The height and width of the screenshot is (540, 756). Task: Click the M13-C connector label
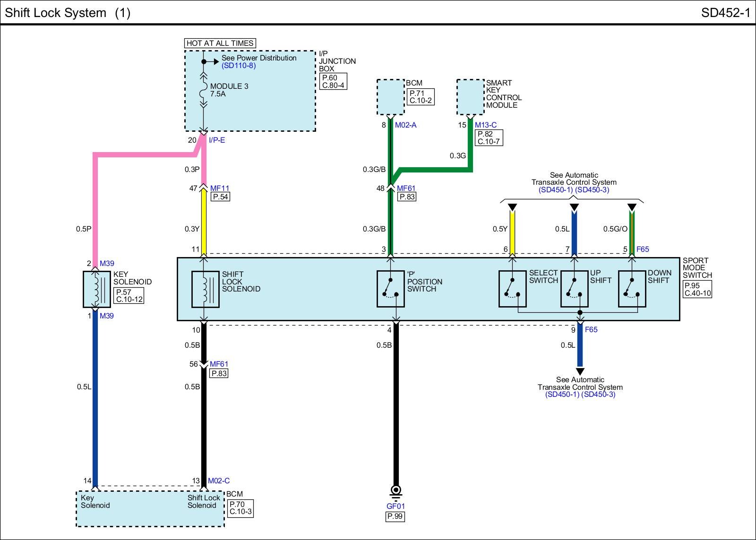(486, 125)
